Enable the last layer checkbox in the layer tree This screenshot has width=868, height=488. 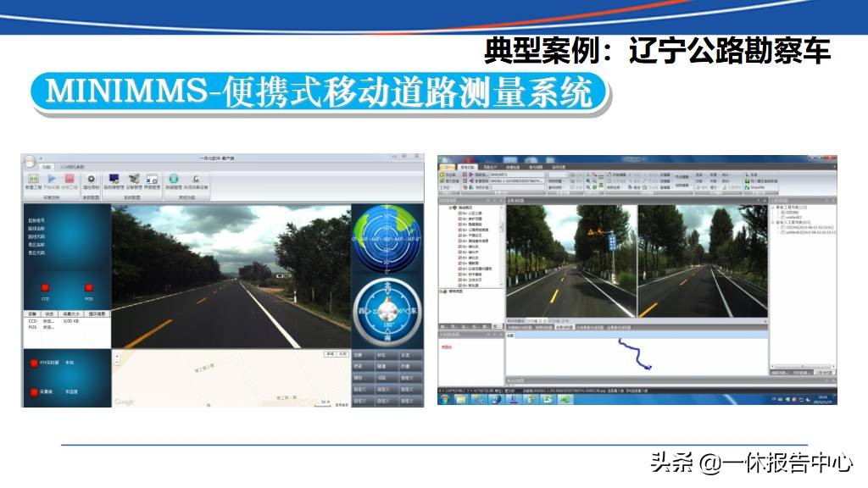pyautogui.click(x=459, y=286)
